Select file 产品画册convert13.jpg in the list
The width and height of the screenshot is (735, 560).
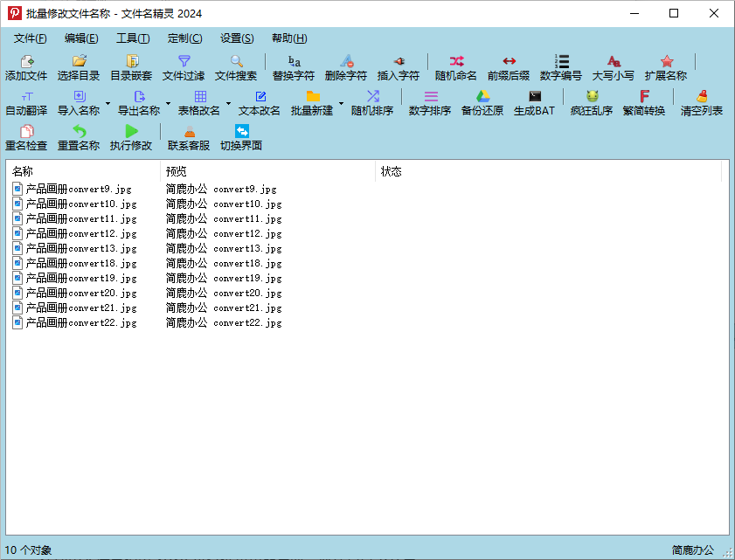point(80,249)
